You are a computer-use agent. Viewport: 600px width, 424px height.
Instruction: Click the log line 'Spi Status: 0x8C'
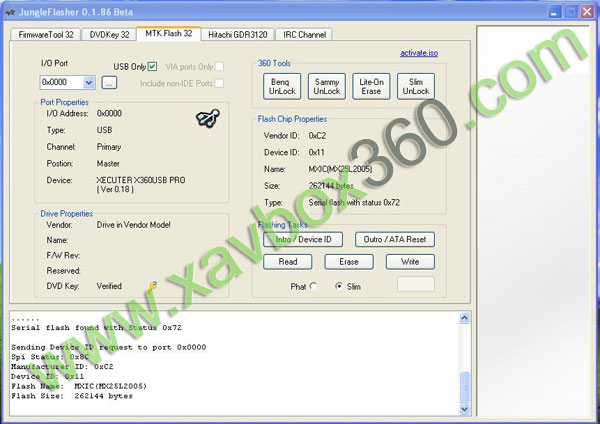click(50, 357)
